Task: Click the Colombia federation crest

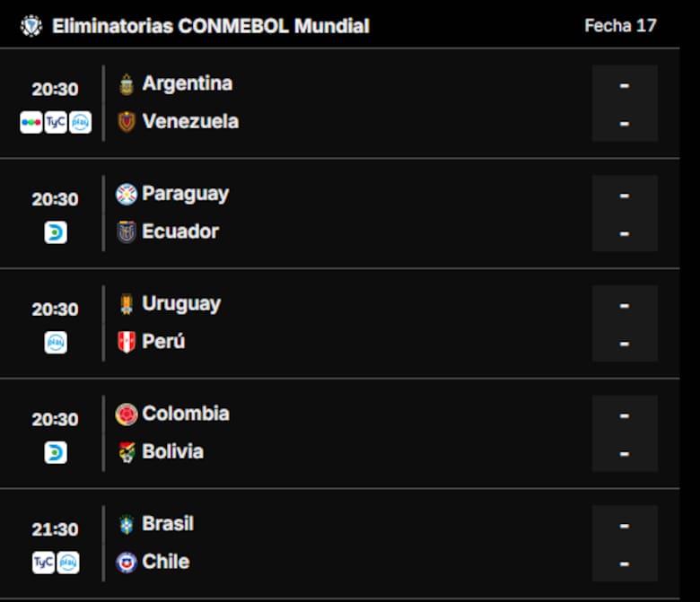Action: [127, 414]
